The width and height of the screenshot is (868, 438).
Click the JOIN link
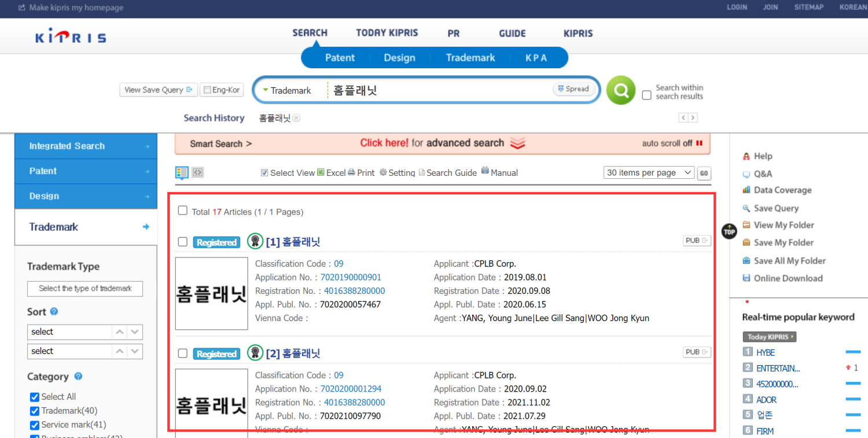pos(770,8)
